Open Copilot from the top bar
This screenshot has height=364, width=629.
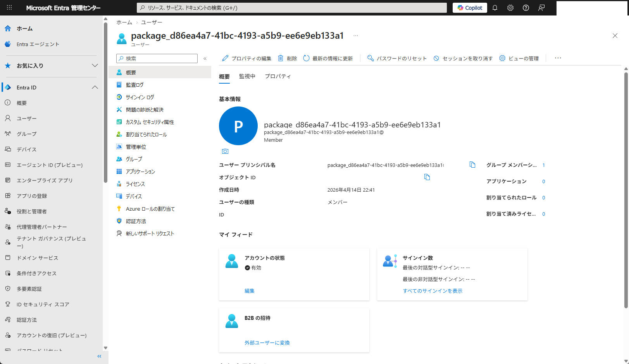469,7
